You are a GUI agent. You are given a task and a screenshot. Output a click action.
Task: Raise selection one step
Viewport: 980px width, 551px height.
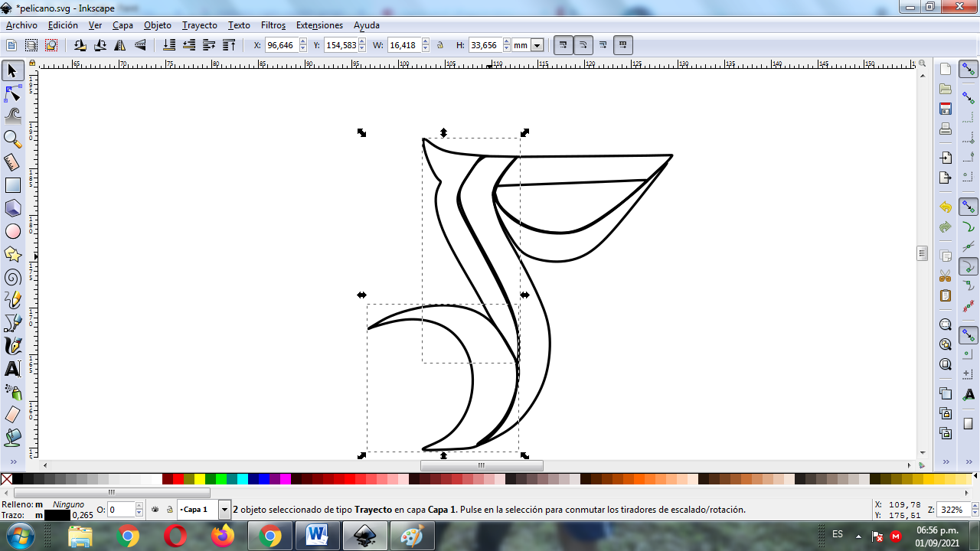point(209,45)
